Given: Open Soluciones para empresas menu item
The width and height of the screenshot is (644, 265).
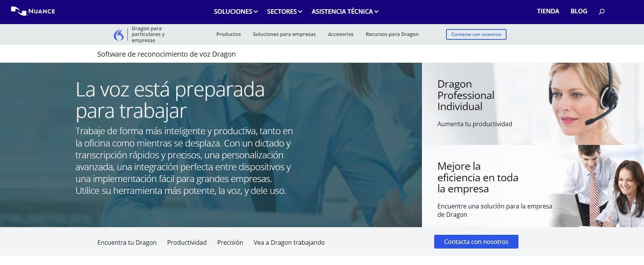Looking at the screenshot, I should click(284, 34).
